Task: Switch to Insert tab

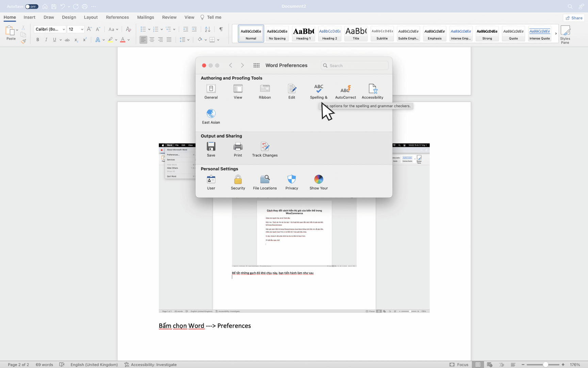Action: point(30,17)
